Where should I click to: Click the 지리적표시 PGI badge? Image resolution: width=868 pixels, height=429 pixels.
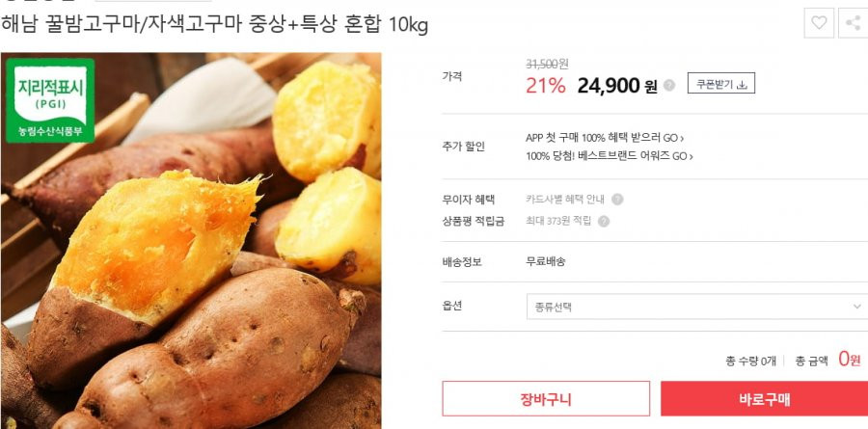pyautogui.click(x=50, y=100)
